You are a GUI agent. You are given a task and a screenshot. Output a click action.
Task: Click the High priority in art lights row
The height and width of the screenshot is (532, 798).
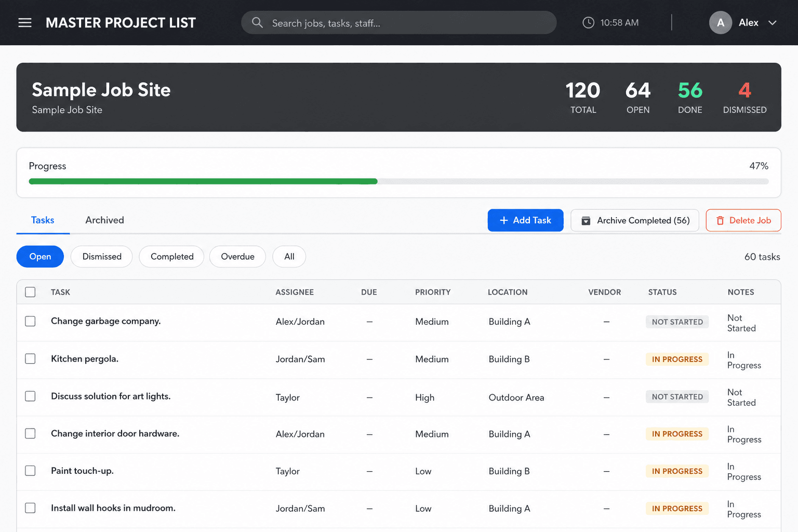[x=424, y=397]
